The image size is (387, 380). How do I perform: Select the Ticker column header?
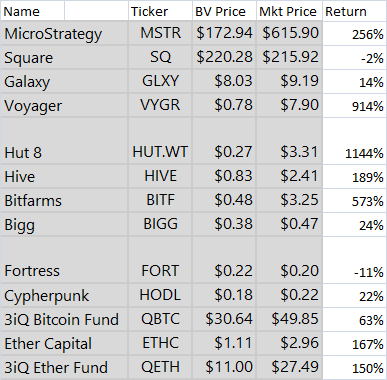160,11
